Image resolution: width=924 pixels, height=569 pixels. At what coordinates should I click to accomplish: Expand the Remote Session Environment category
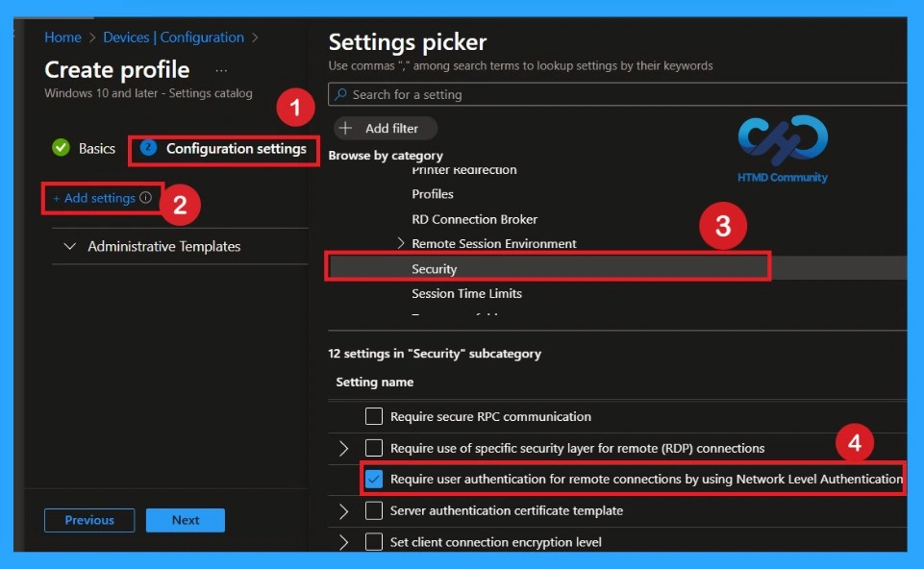point(401,243)
